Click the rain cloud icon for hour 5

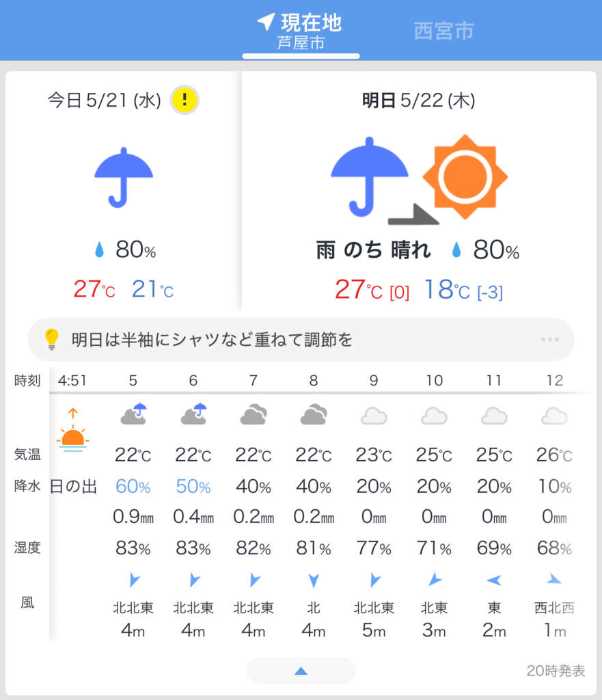pos(133,414)
